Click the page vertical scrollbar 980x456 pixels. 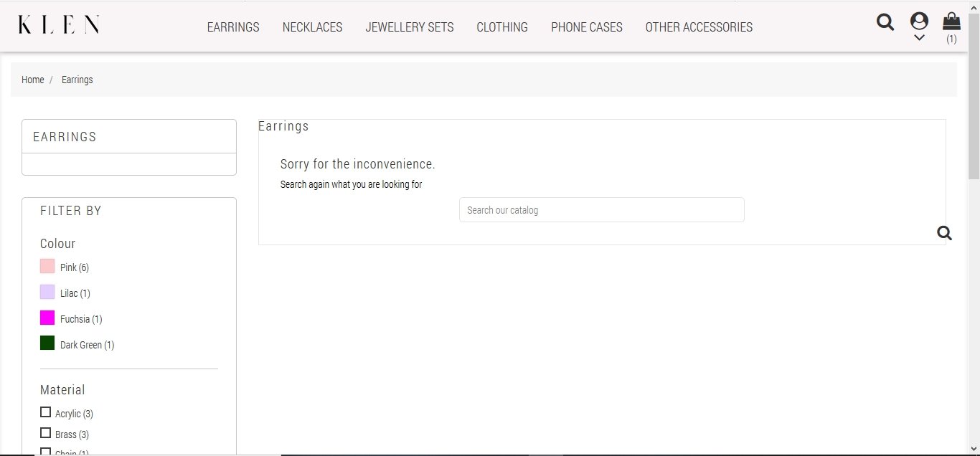point(974,228)
